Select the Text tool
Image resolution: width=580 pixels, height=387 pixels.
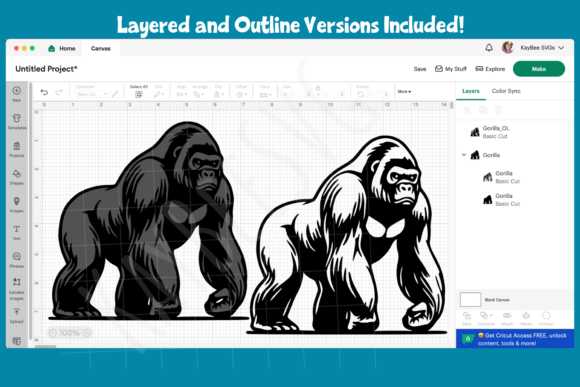pyautogui.click(x=17, y=232)
